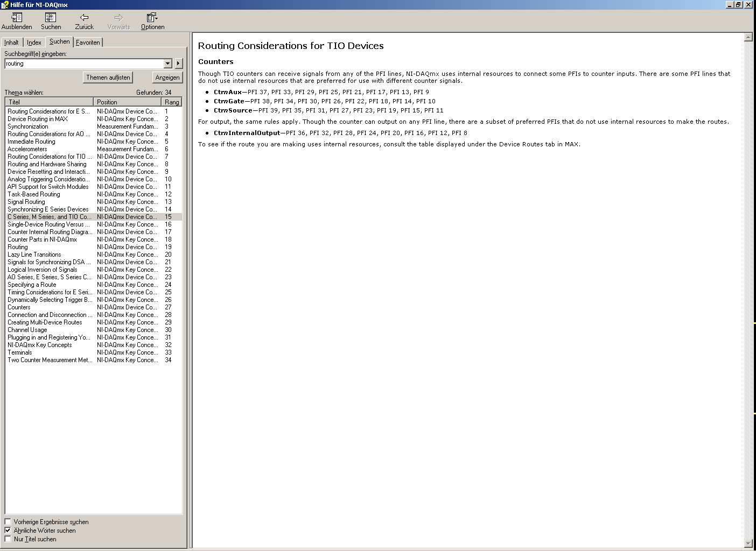Screen dimensions: 756x551
Task: Click the Ausblenden toolbar icon
Action: click(17, 21)
